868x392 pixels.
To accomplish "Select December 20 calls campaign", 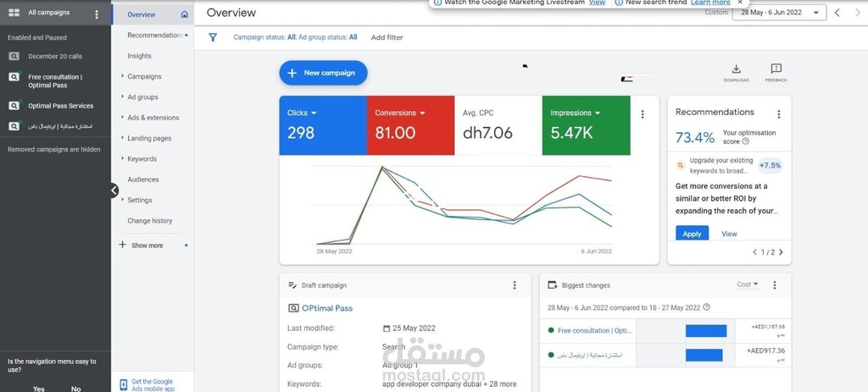I will pyautogui.click(x=55, y=57).
